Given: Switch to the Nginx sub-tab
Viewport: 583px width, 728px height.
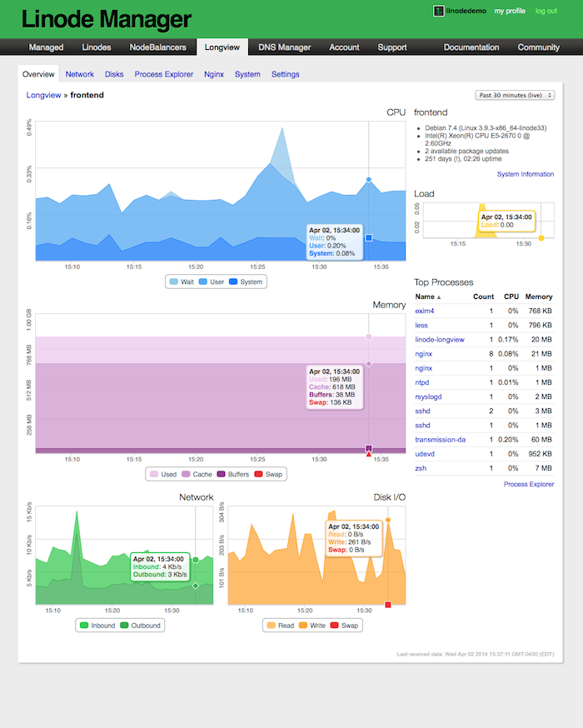Looking at the screenshot, I should [x=214, y=74].
